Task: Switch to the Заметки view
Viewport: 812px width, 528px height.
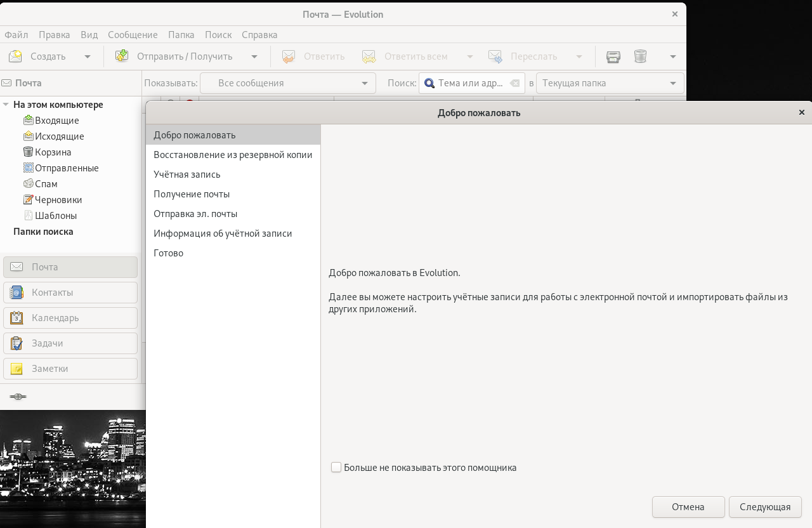Action: (70, 369)
